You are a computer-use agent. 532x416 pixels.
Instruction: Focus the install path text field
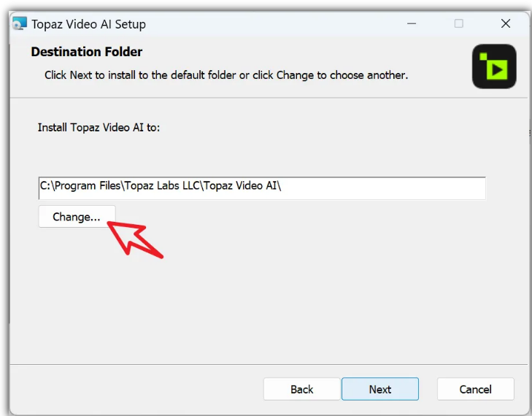tap(379, 187)
